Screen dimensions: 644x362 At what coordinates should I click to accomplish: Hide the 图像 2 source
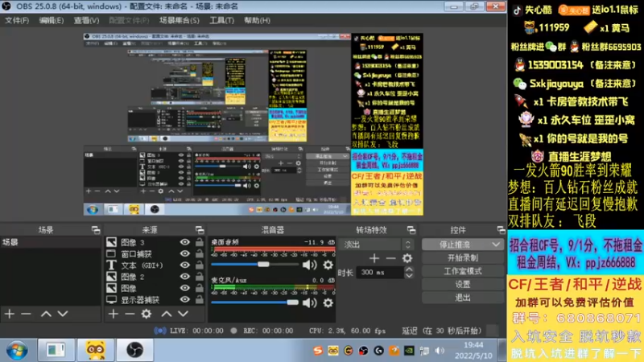point(185,277)
